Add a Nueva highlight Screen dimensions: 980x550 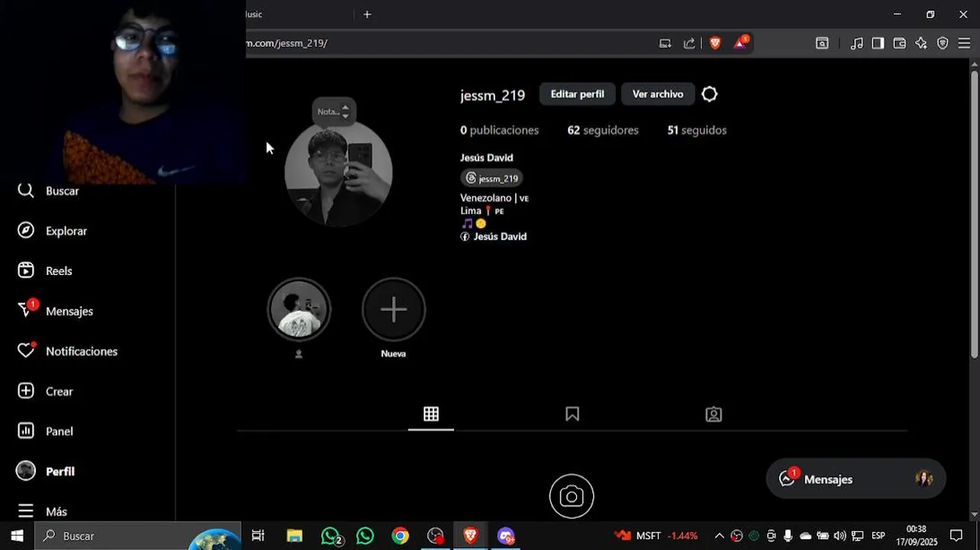[x=393, y=309]
